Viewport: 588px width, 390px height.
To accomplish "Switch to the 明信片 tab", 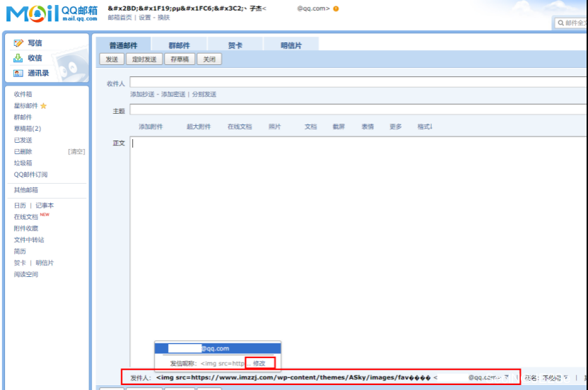I will [x=291, y=45].
